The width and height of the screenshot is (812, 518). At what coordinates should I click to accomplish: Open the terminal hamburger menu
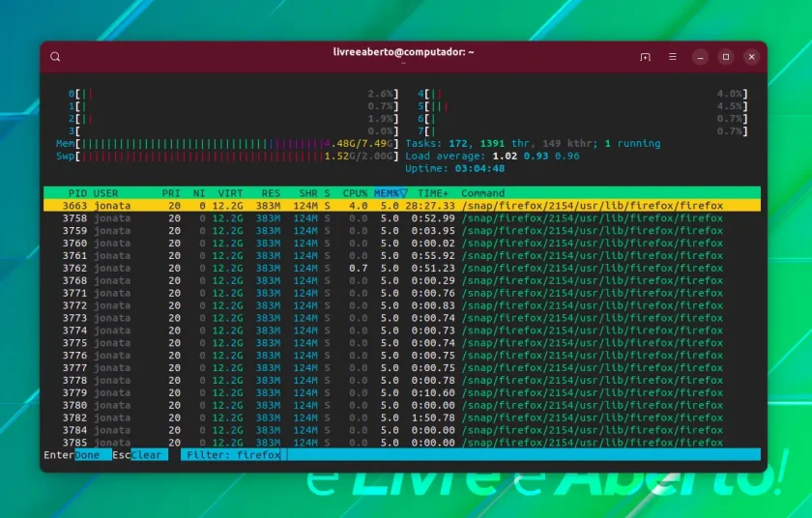(672, 57)
